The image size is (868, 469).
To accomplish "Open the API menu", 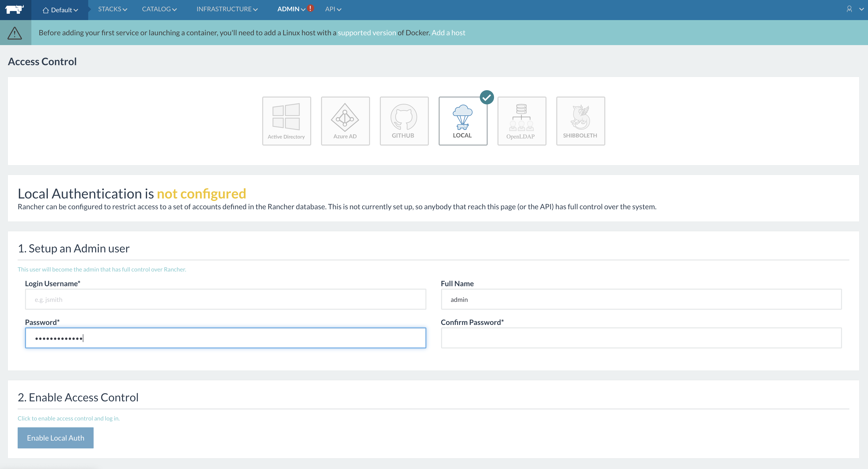I will click(333, 9).
